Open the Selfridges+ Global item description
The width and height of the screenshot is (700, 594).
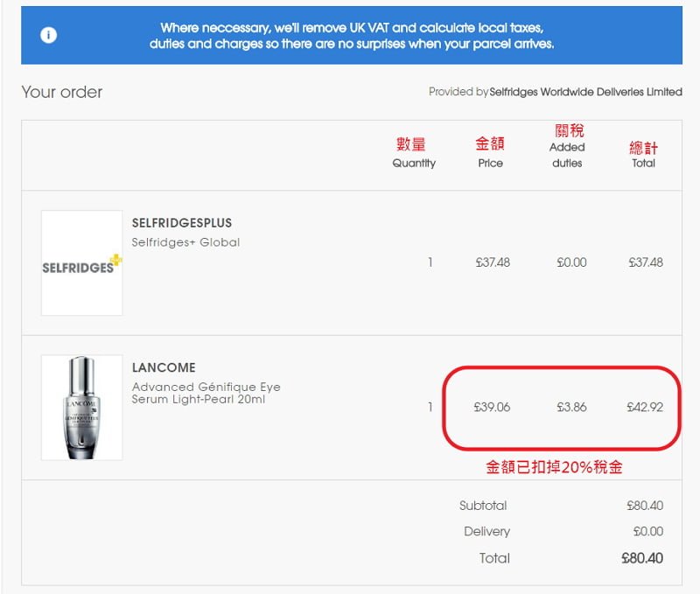tap(185, 242)
